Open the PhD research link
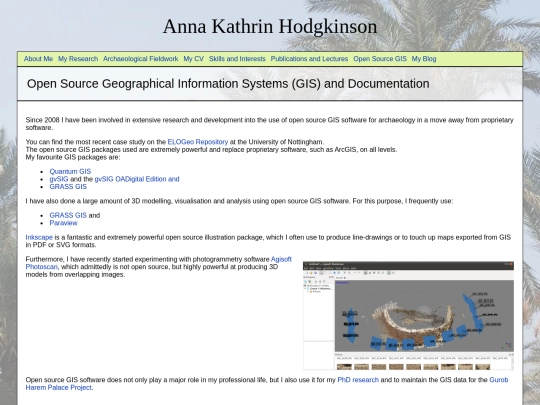Screen dimensions: 540x405 (x=358, y=380)
